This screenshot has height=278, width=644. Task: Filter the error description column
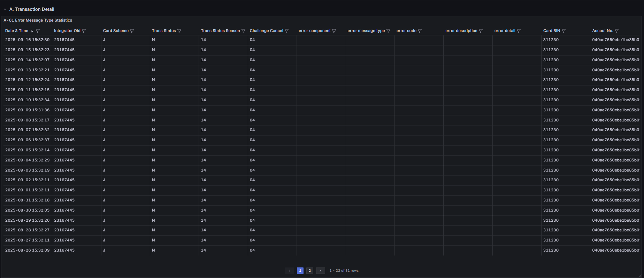click(x=481, y=31)
